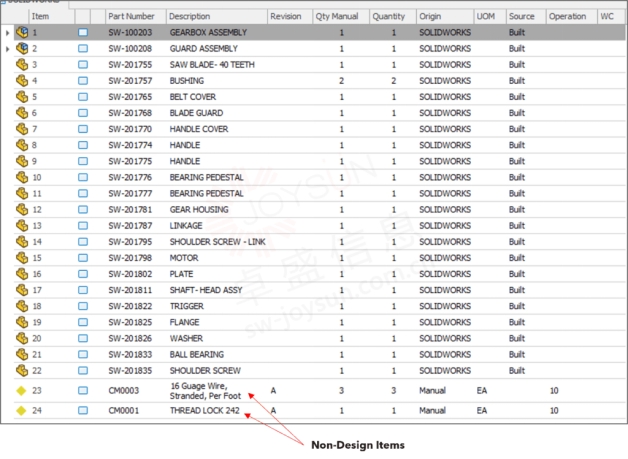
Task: Click the BUSHING description cell
Action: tap(187, 81)
